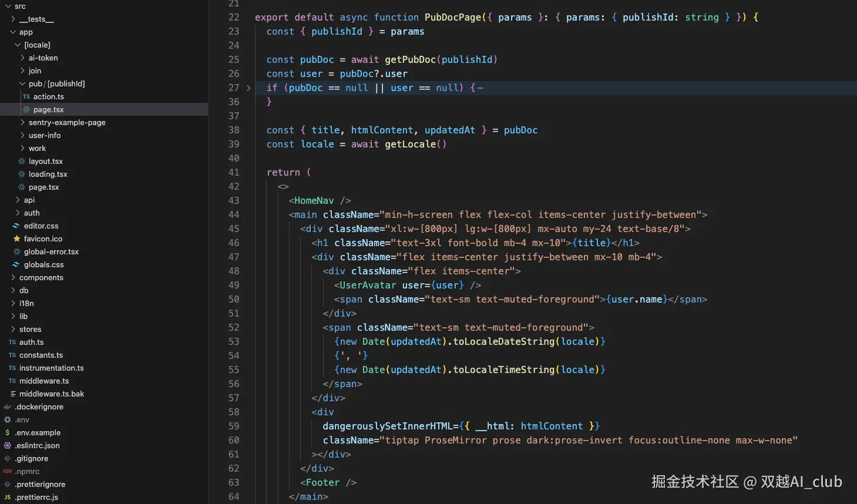Click line number 41 in the gutter
857x504 pixels.
tap(234, 173)
